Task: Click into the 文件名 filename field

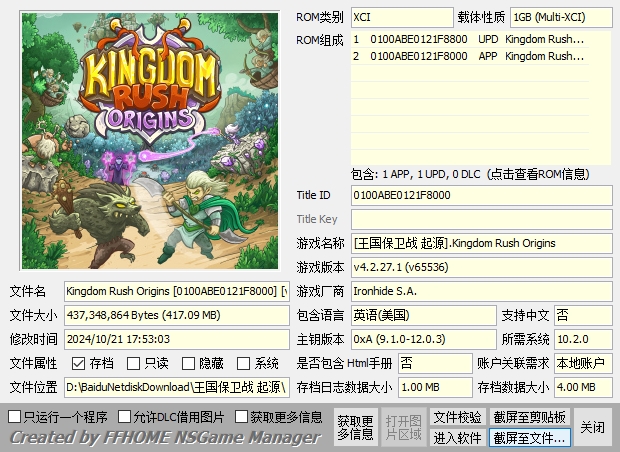Action: [177, 291]
